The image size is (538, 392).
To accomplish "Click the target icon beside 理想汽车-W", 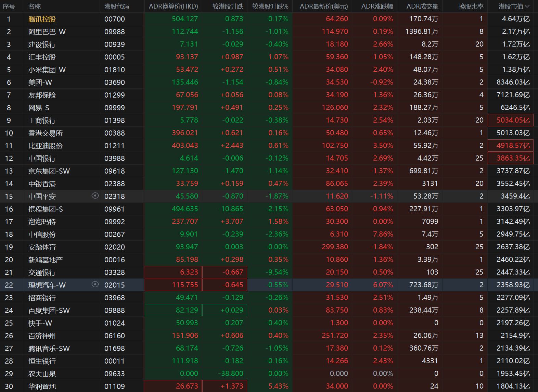I will tap(95, 284).
